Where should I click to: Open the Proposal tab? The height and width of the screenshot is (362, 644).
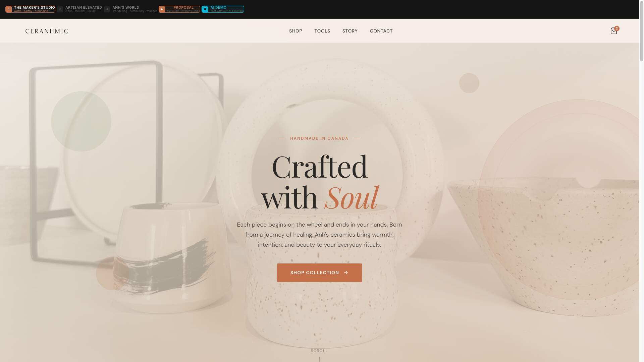(x=179, y=9)
